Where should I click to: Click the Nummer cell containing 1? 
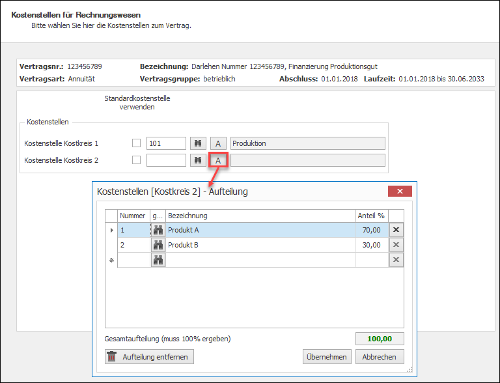pyautogui.click(x=134, y=230)
